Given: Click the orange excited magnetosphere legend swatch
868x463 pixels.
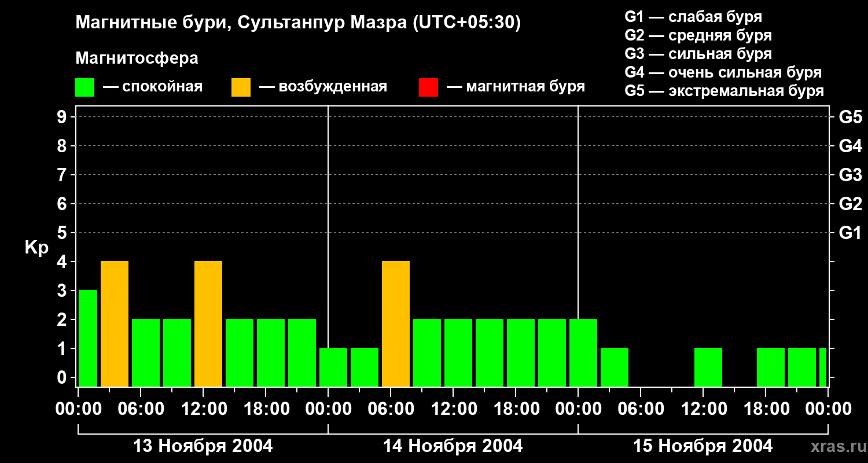Looking at the screenshot, I should [241, 87].
